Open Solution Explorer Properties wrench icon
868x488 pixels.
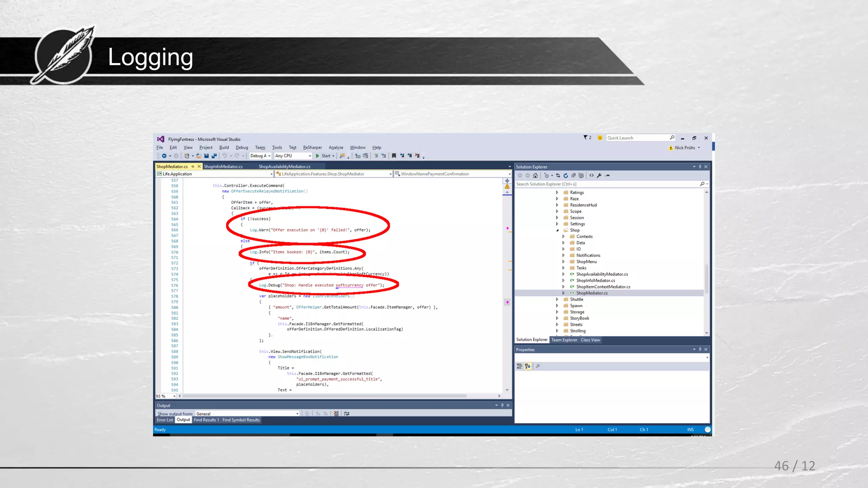[599, 175]
